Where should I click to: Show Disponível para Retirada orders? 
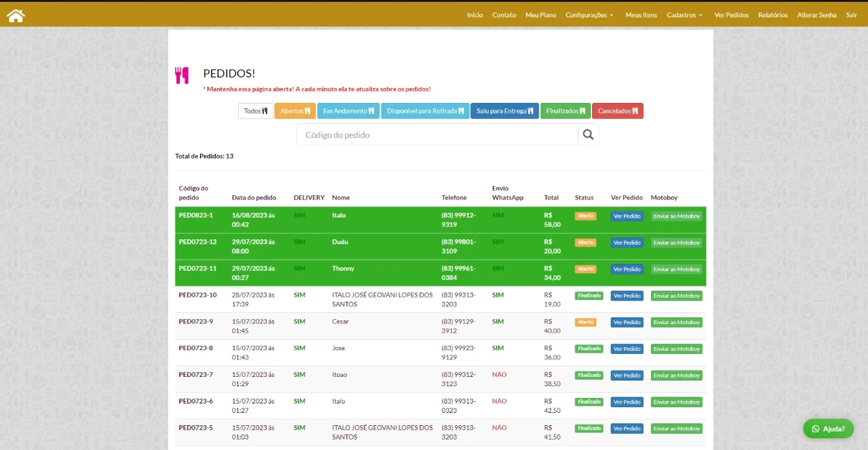[x=425, y=111]
